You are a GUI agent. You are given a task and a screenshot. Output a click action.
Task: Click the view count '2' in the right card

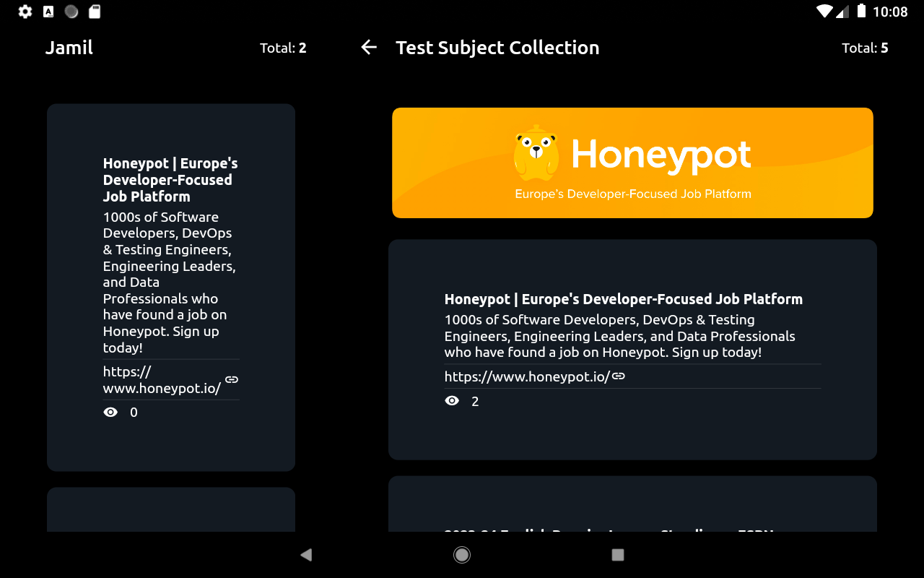(x=475, y=401)
